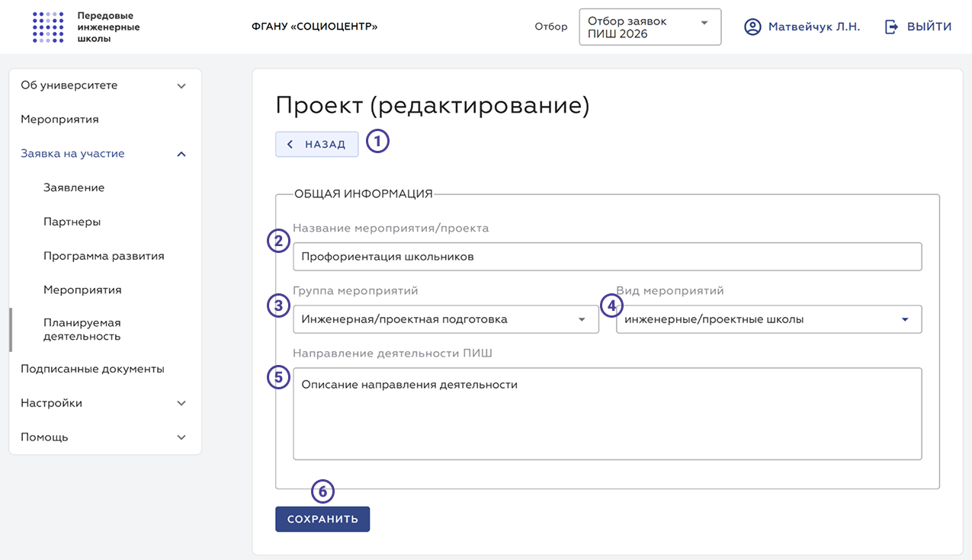
Task: Click the dotted logo of Передовые инженерные школы
Action: pyautogui.click(x=48, y=27)
